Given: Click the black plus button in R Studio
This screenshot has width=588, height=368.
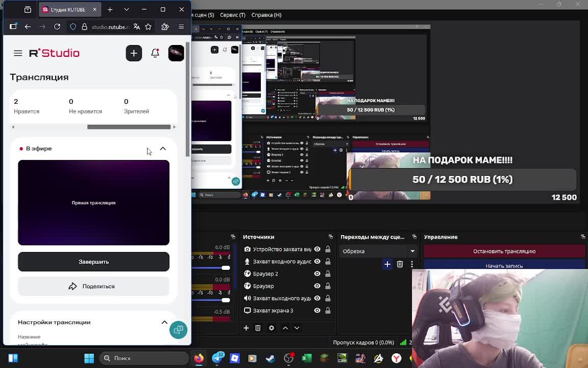Looking at the screenshot, I should click(x=134, y=53).
